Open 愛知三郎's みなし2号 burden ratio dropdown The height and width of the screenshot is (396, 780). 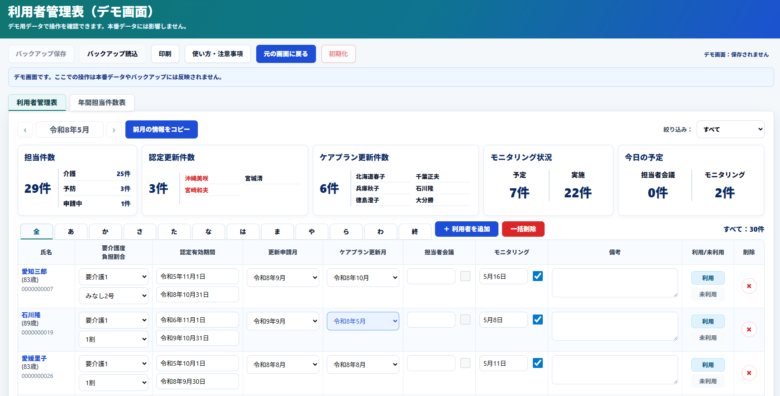point(114,296)
